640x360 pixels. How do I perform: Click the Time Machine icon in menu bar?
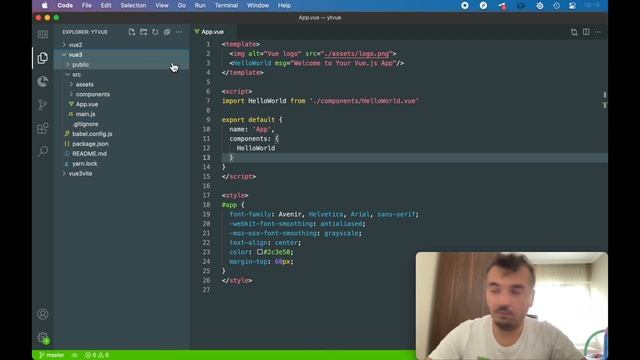pyautogui.click(x=556, y=5)
